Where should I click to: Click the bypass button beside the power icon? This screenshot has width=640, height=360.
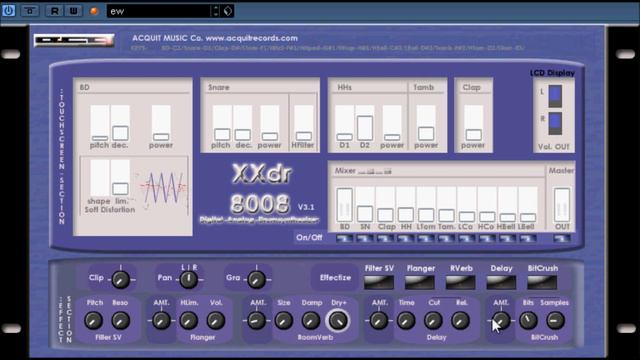tap(30, 11)
